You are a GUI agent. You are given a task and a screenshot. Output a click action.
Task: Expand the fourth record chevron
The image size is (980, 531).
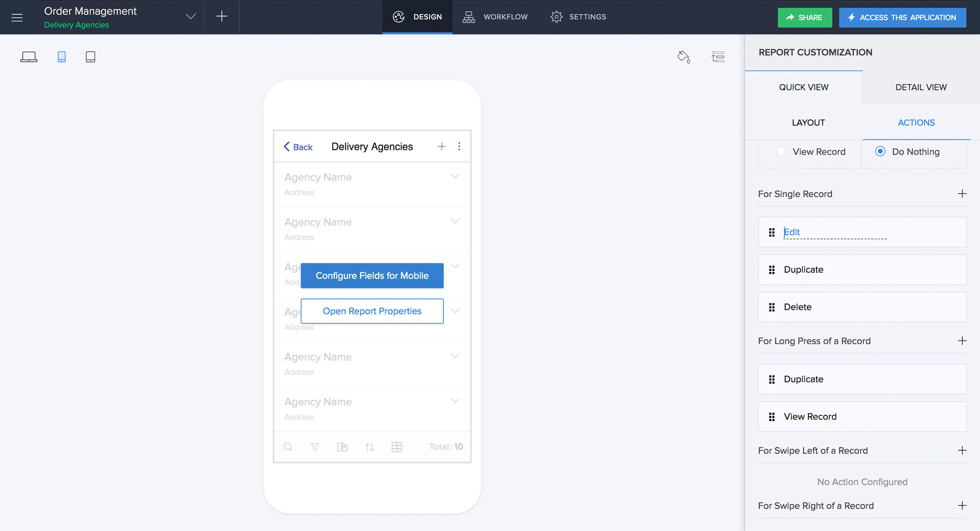tap(455, 310)
